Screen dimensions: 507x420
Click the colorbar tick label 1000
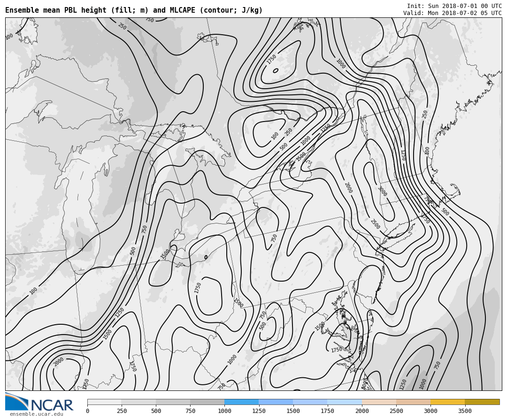224,411
